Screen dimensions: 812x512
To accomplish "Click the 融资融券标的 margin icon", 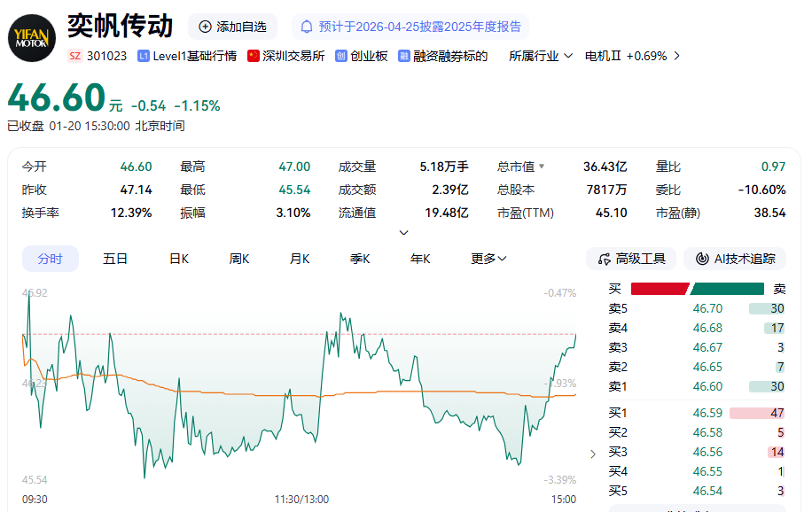I will (404, 56).
